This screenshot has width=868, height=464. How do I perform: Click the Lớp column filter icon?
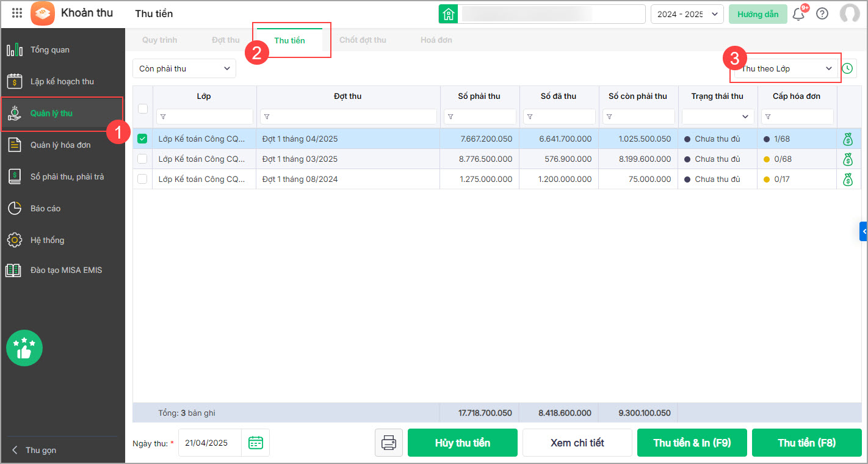pyautogui.click(x=163, y=117)
